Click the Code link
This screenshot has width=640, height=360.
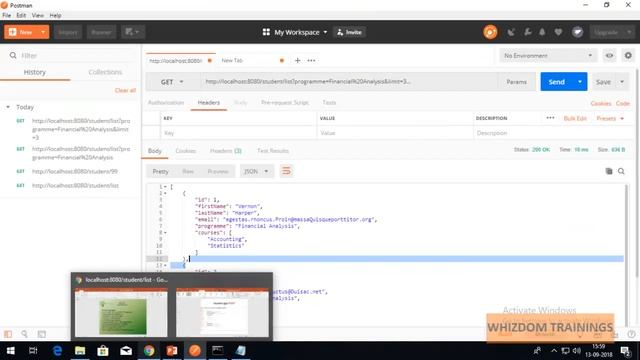point(623,103)
